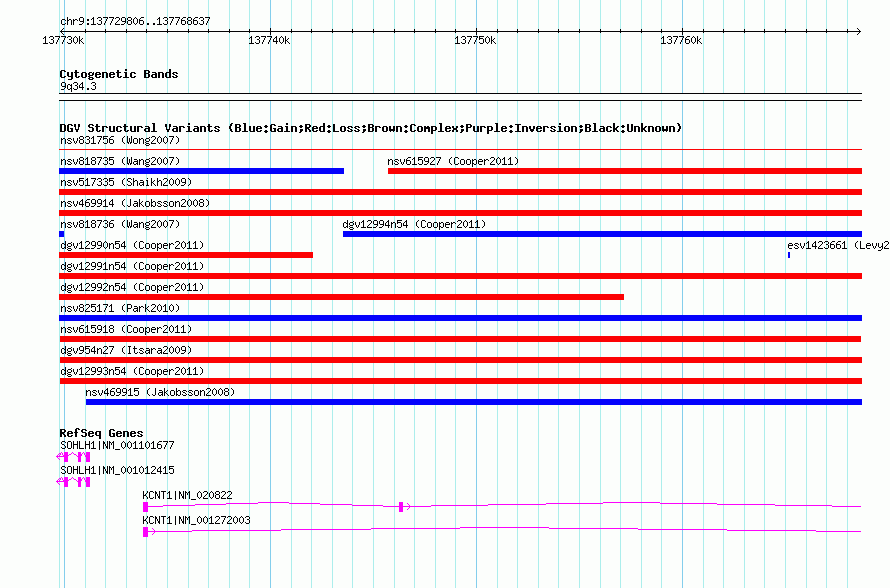The height and width of the screenshot is (588, 890).
Task: Click the SOHLH1|NM_001101677 gene label
Action: [x=117, y=446]
